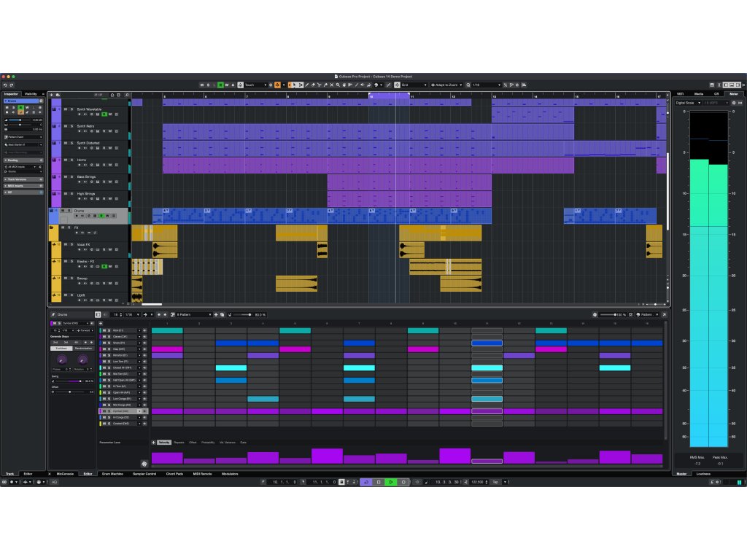Select the Glue tool in toolbar
Viewport: 747px width, 560px height.
click(x=325, y=85)
